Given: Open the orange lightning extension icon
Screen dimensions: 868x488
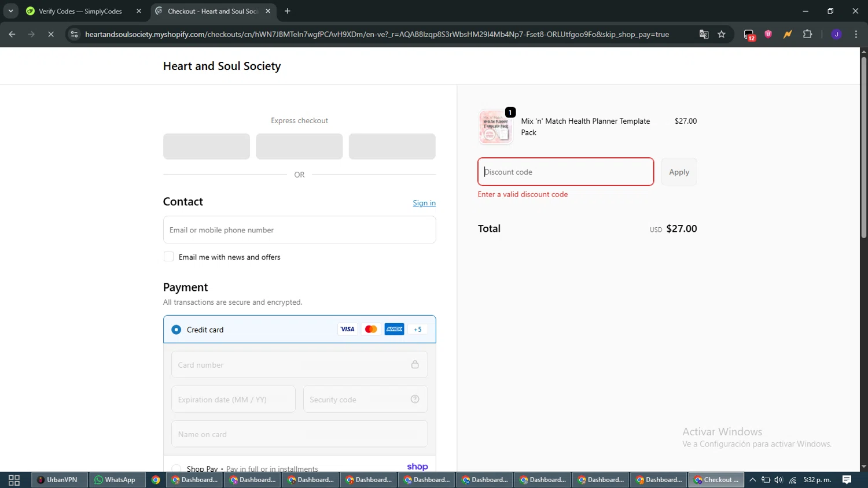Looking at the screenshot, I should coord(788,34).
